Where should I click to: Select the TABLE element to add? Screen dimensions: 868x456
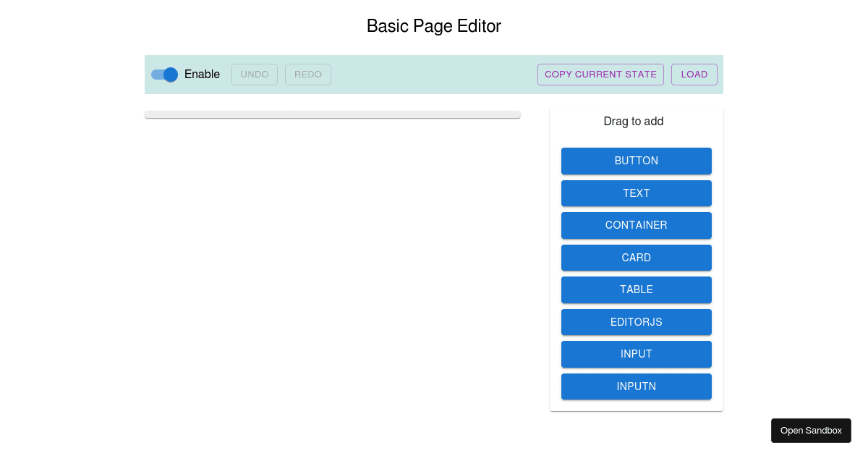pos(637,290)
